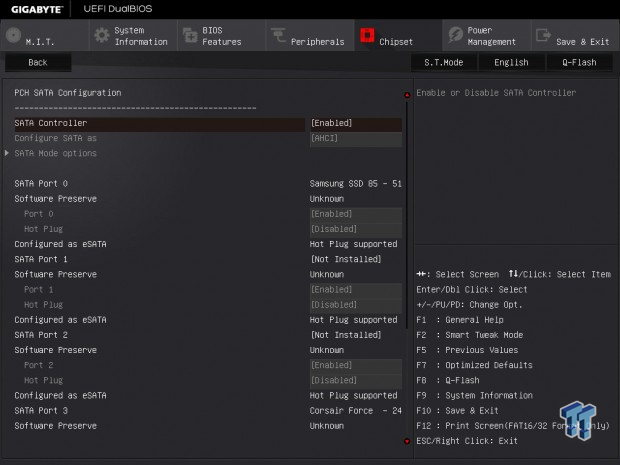Image resolution: width=620 pixels, height=465 pixels.
Task: Click the System Information gear icon
Action: pos(102,35)
